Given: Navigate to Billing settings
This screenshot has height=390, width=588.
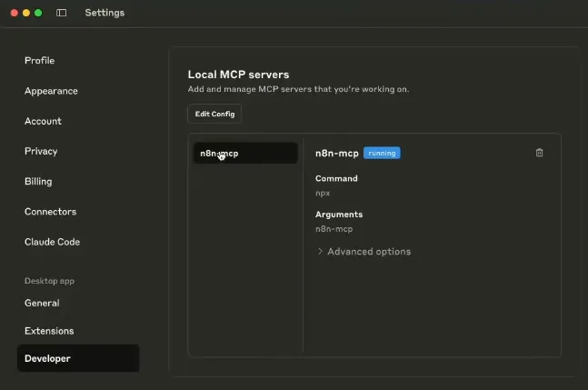Looking at the screenshot, I should coord(38,181).
